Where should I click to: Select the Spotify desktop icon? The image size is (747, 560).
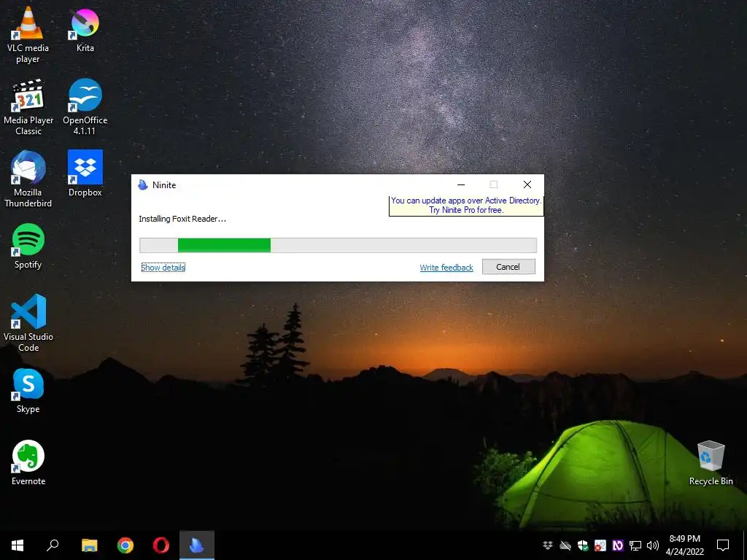pos(28,246)
